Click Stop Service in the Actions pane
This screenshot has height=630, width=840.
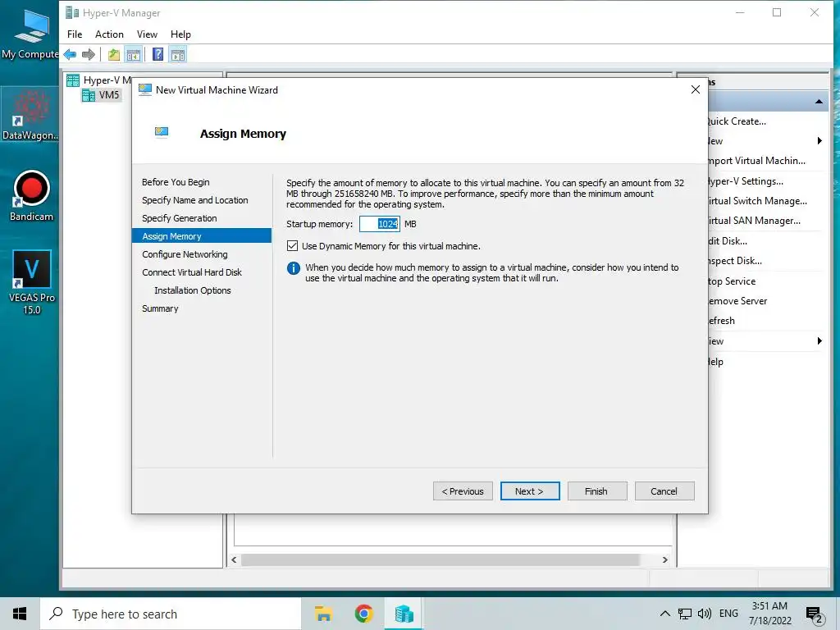click(732, 281)
